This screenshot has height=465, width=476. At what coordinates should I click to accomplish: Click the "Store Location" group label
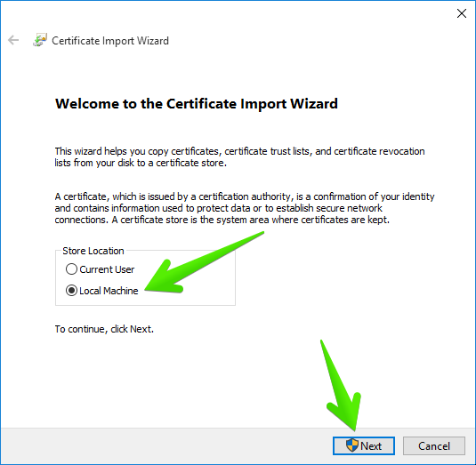click(x=93, y=251)
